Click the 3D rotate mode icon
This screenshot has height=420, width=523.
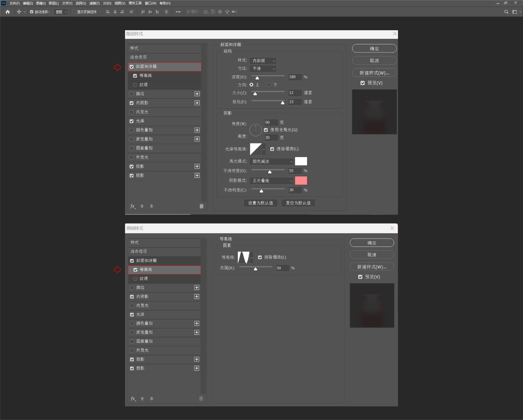tap(206, 12)
